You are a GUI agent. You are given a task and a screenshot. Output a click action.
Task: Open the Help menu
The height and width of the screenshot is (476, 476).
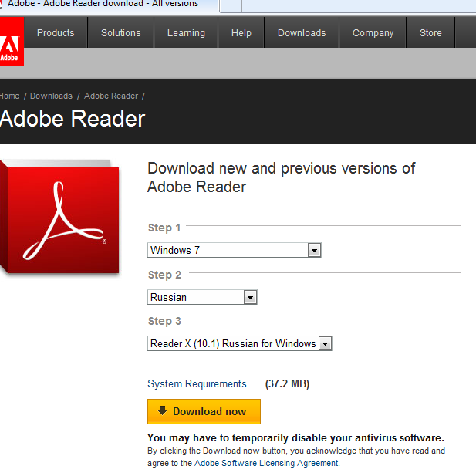click(x=241, y=33)
